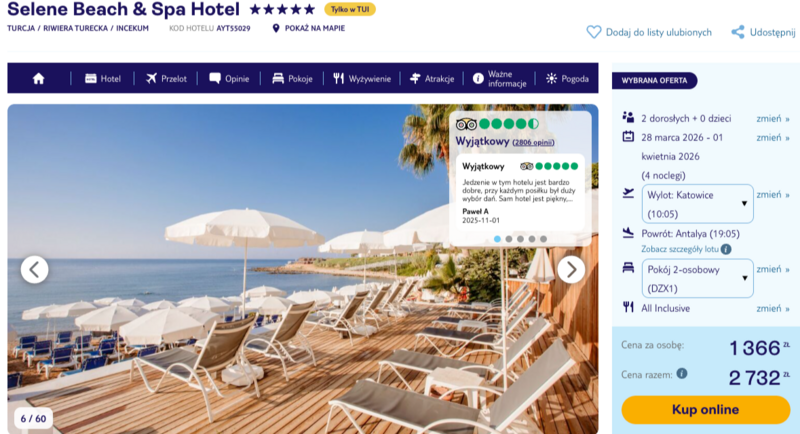Click the Kup online button
Image resolution: width=800 pixels, height=434 pixels.
(706, 410)
